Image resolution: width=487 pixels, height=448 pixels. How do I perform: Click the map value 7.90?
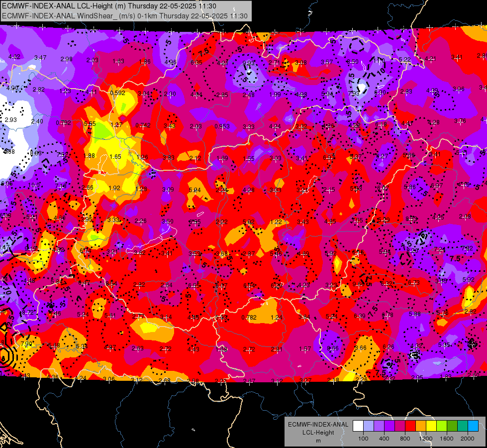(26, 344)
